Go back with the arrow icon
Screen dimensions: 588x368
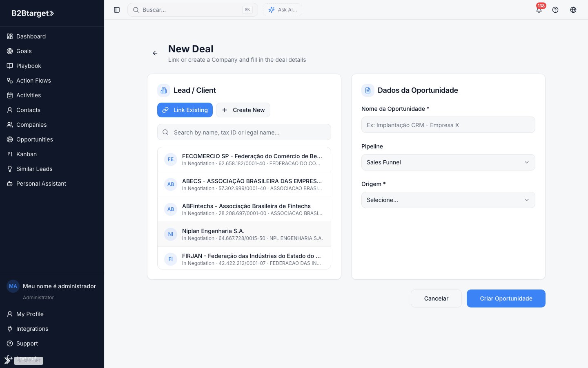click(x=155, y=53)
